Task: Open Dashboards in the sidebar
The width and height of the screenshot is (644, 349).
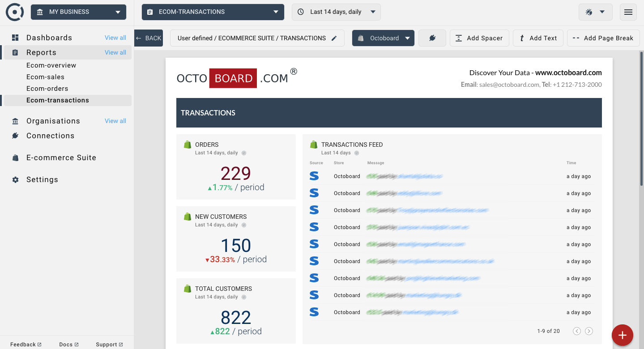Action: pyautogui.click(x=49, y=38)
